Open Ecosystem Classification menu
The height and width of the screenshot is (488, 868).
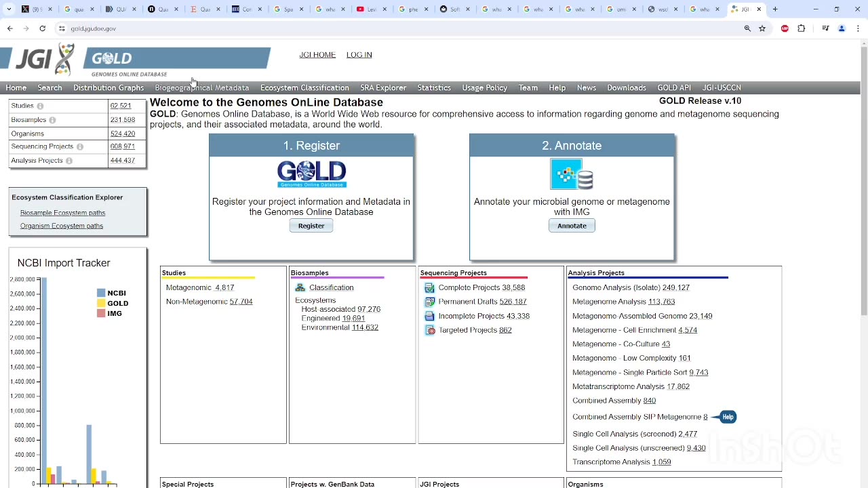click(304, 88)
